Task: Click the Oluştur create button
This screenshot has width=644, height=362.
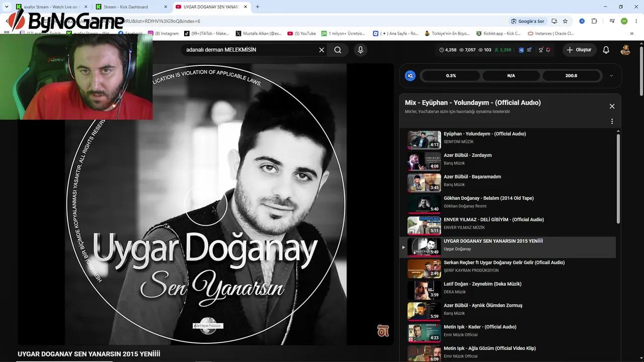Action: tap(579, 50)
